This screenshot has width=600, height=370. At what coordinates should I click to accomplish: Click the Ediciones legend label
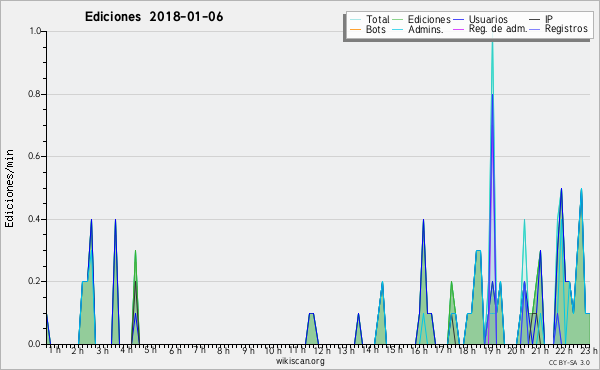click(429, 19)
